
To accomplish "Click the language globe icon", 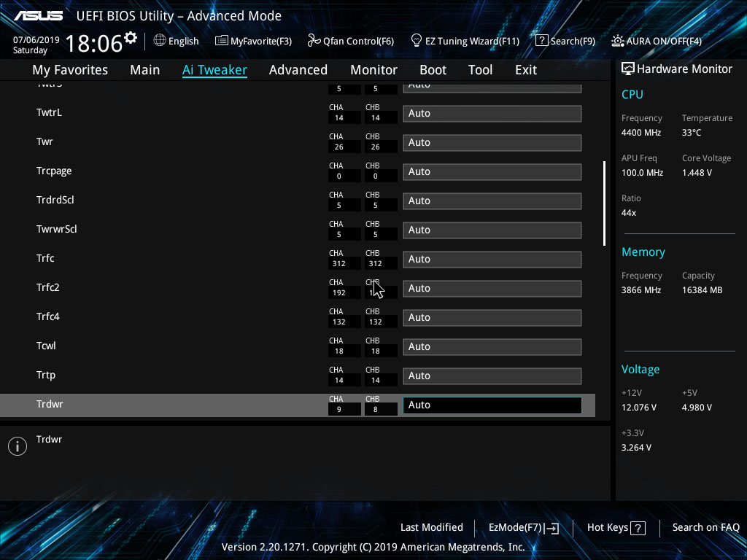I will tap(160, 41).
